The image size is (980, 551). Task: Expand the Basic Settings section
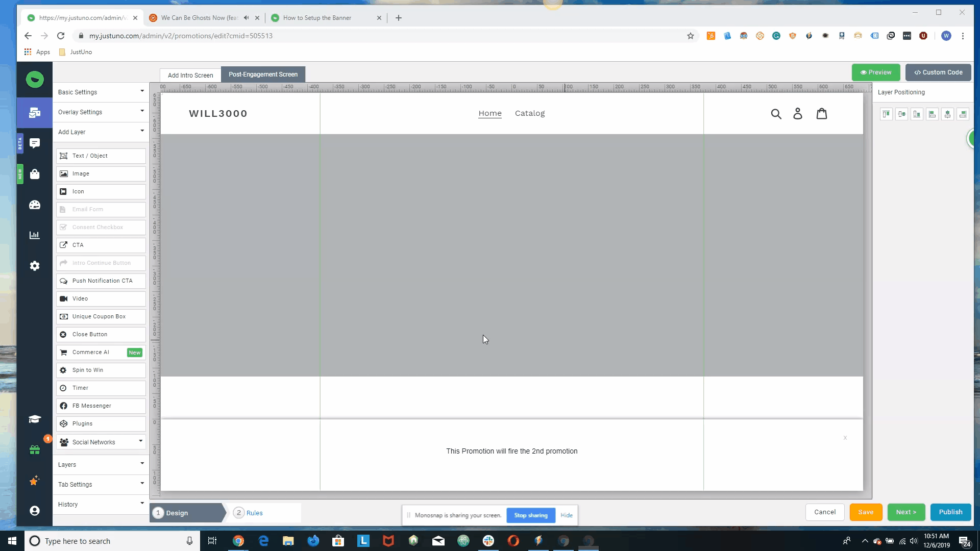pyautogui.click(x=101, y=92)
